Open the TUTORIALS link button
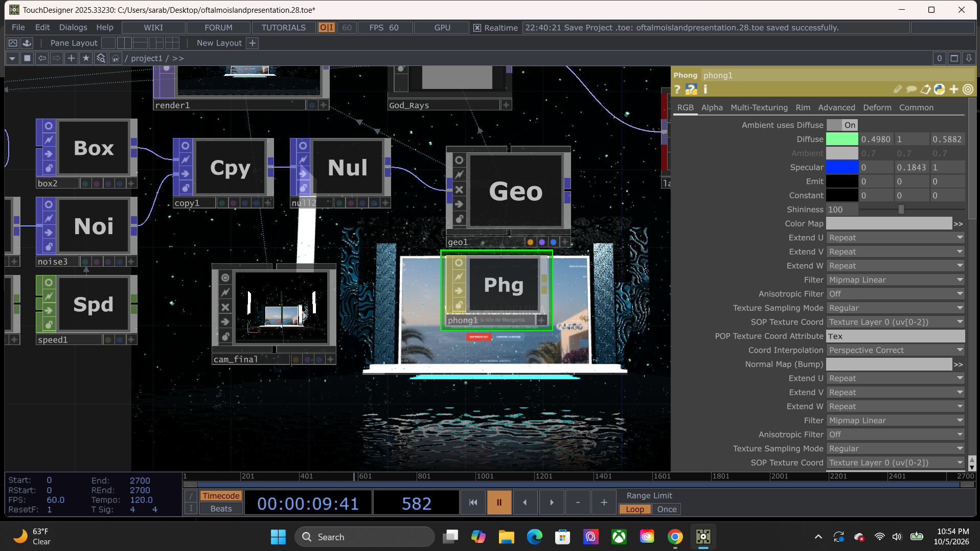Image resolution: width=980 pixels, height=551 pixels. point(283,28)
